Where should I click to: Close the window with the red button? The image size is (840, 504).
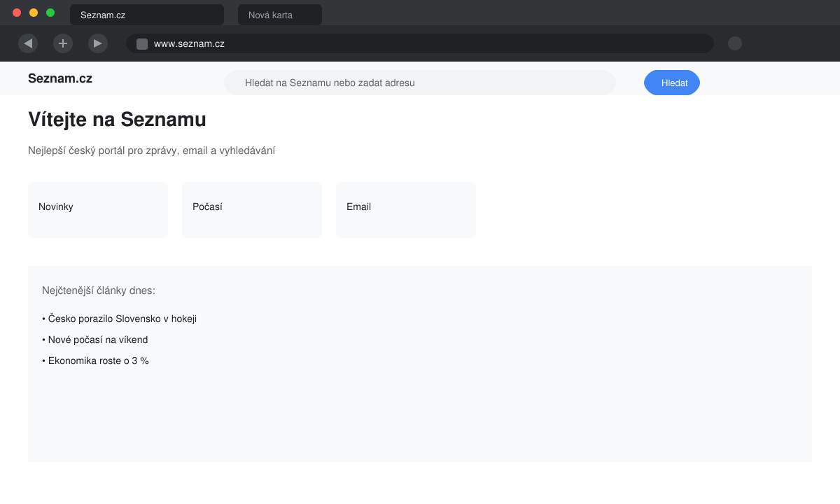pyautogui.click(x=17, y=13)
